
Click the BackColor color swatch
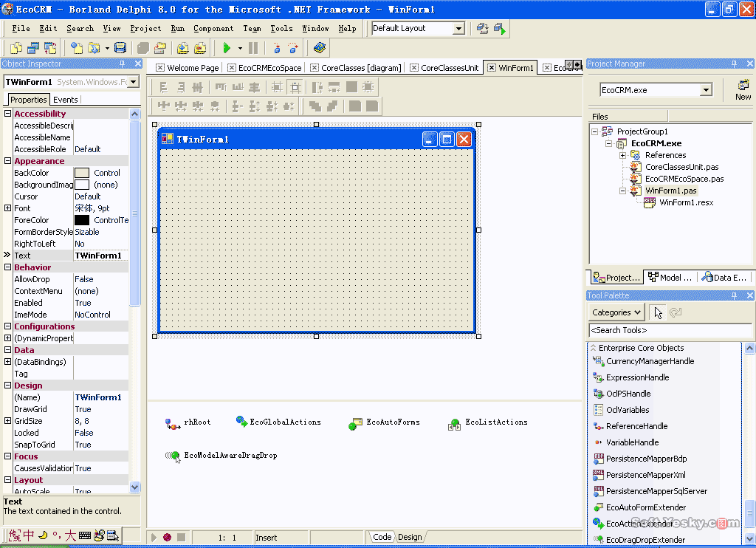pyautogui.click(x=82, y=173)
